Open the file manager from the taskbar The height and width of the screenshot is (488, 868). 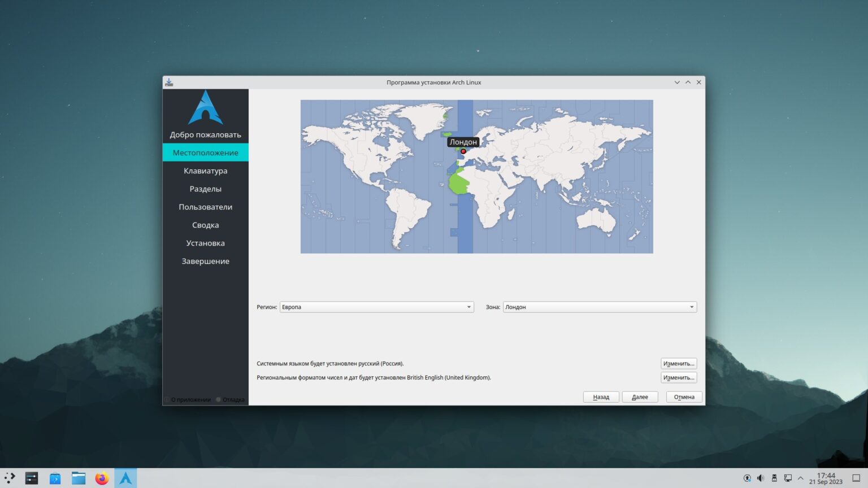[78, 478]
